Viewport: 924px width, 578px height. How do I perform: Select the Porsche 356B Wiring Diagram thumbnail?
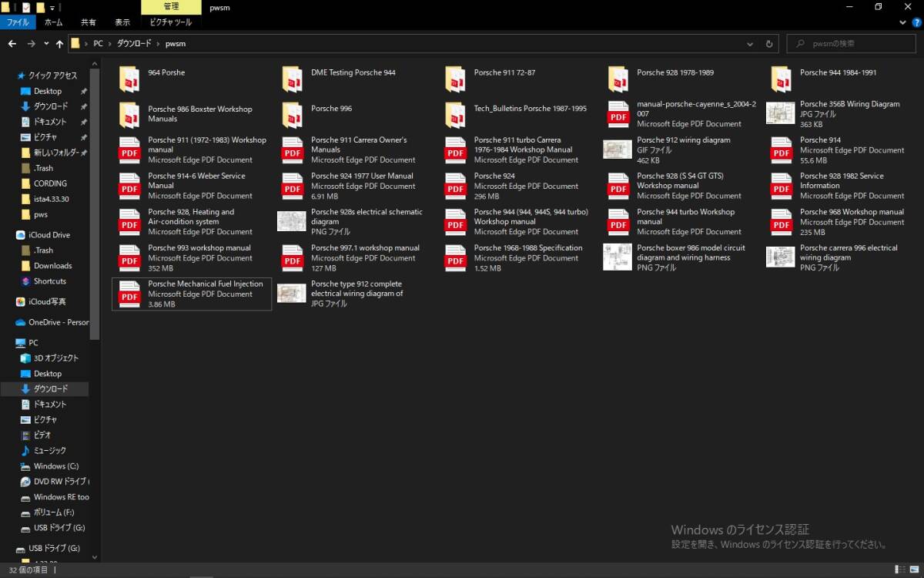(x=781, y=113)
